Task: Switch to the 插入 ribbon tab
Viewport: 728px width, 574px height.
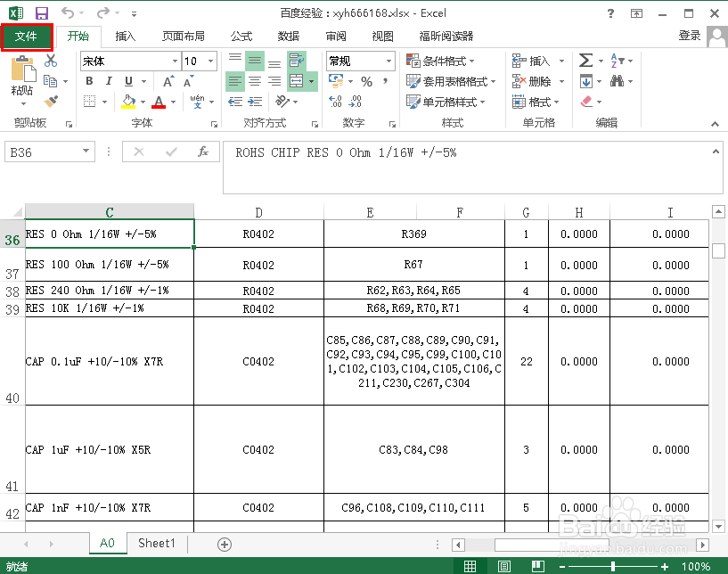Action: (127, 36)
